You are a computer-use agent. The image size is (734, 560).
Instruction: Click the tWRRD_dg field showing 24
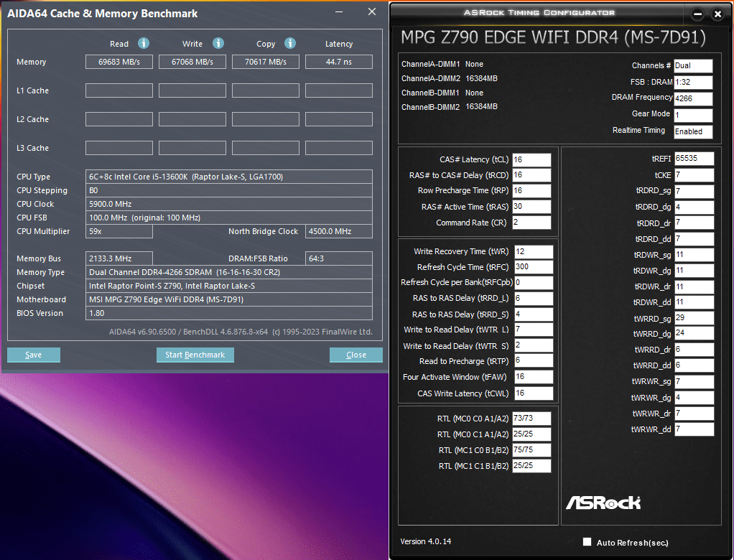(x=694, y=334)
